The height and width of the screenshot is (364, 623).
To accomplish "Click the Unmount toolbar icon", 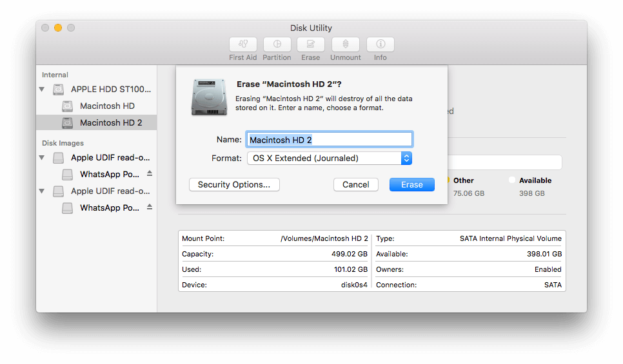I will (x=346, y=44).
